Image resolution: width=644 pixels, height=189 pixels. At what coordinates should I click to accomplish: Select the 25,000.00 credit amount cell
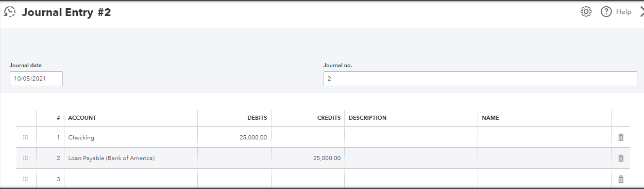tap(308, 158)
